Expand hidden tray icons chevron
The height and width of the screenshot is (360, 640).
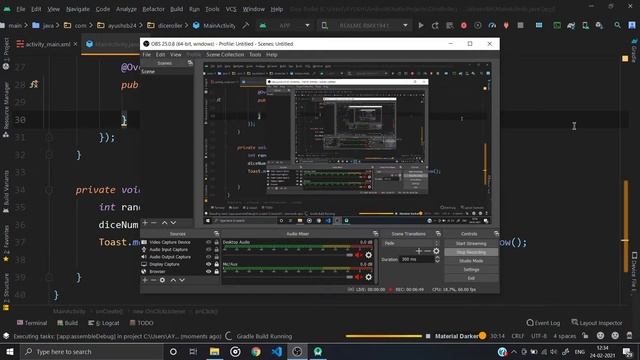click(x=514, y=351)
